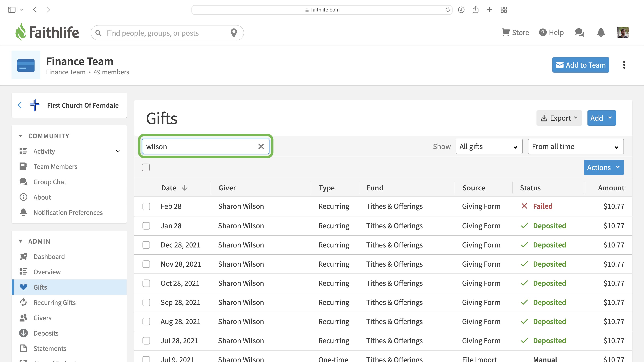
Task: Click the browser reload icon
Action: 448,10
